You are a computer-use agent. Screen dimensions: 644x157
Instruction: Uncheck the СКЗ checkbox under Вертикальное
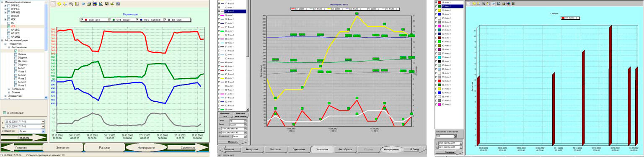pyautogui.click(x=16, y=51)
